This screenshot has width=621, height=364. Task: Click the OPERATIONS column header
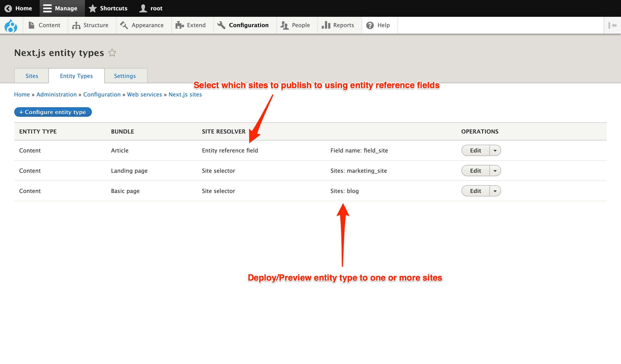480,131
